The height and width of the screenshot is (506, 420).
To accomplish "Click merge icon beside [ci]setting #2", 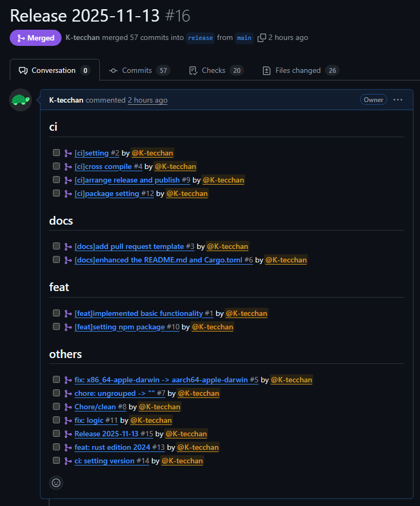I will pos(68,153).
